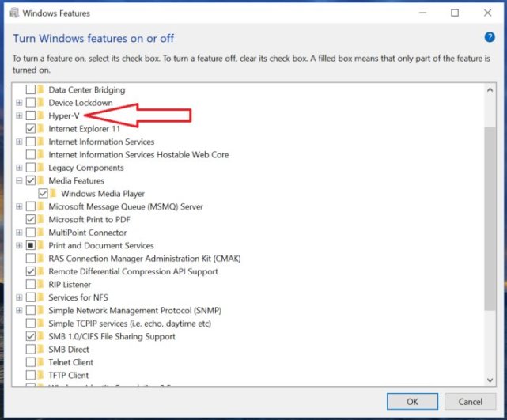Expand the Legacy Components node
The width and height of the screenshot is (507, 420).
click(19, 168)
